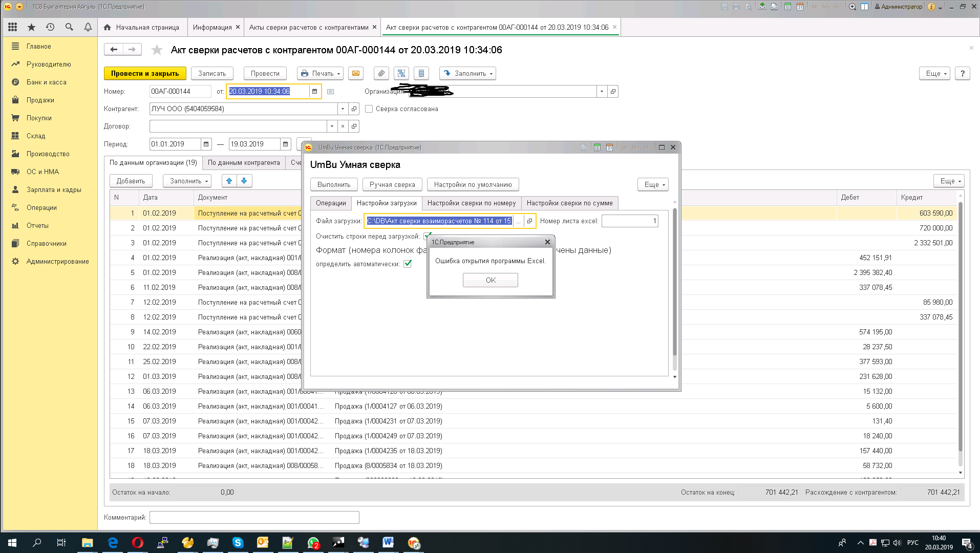Open search magnifier in the top panel
This screenshot has height=553, width=980.
(x=69, y=27)
